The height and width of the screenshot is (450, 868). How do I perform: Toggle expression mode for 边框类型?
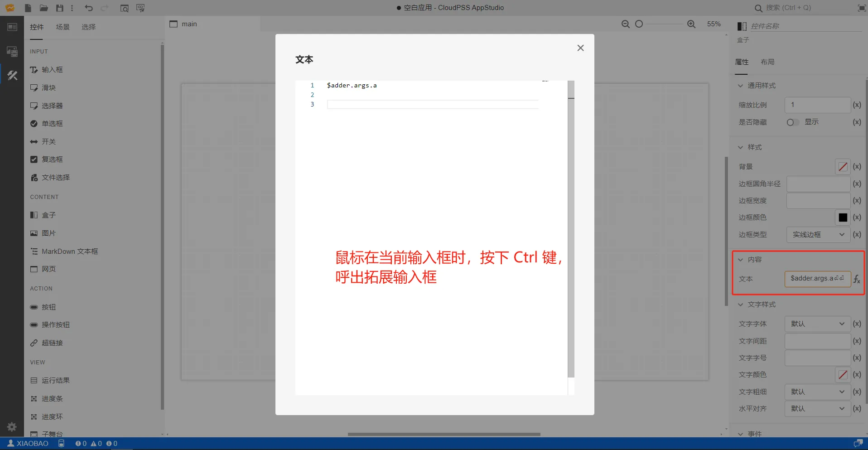pyautogui.click(x=857, y=235)
